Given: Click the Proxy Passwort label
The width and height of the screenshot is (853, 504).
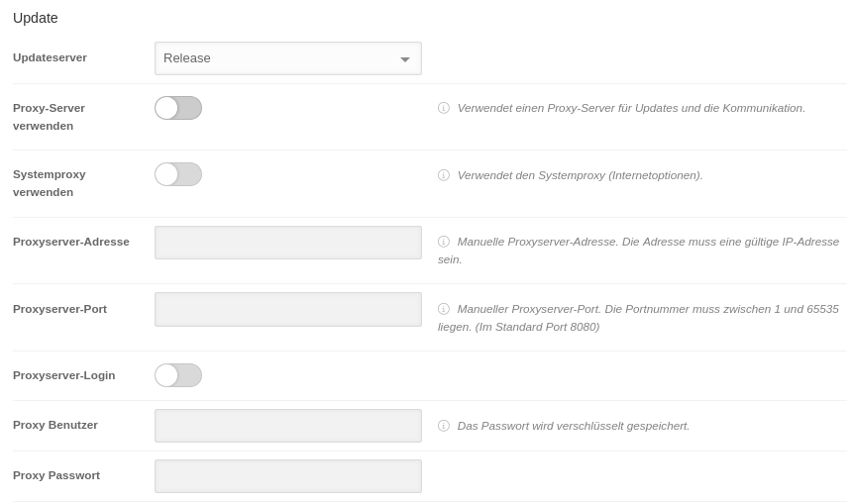Looking at the screenshot, I should point(56,475).
